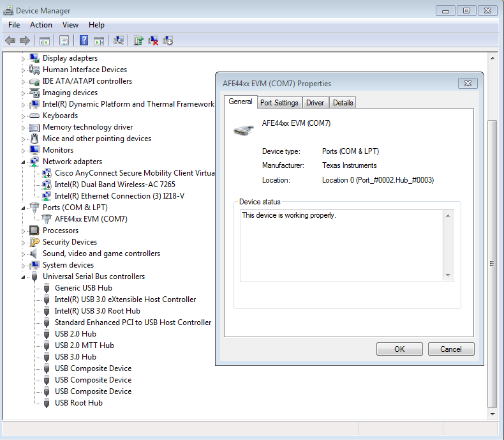Image resolution: width=504 pixels, height=440 pixels.
Task: Select Intel(R) USB 3.0 eXtensible Host Controller
Action: pyautogui.click(x=125, y=300)
